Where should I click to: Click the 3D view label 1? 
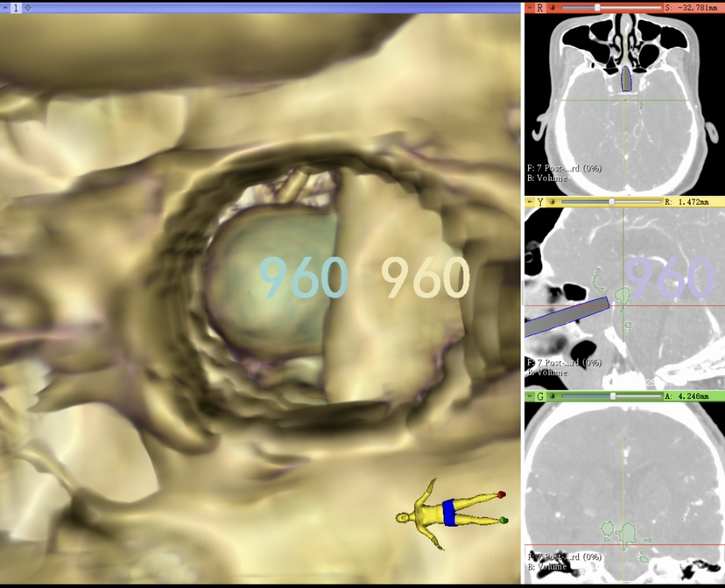[16, 7]
